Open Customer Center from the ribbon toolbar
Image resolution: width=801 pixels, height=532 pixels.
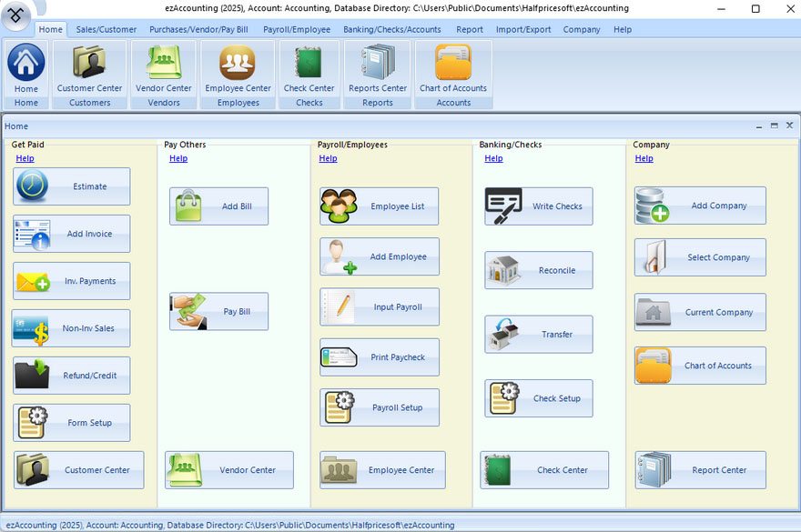click(x=89, y=69)
